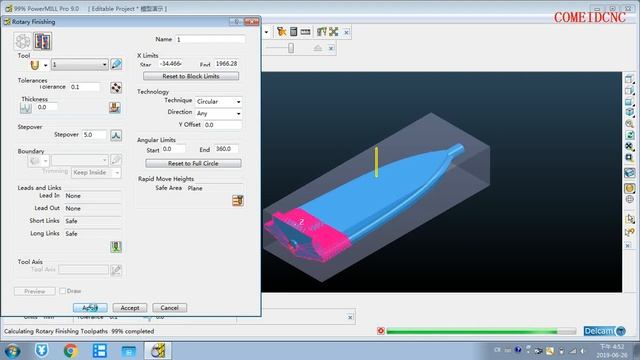Click the X Limits Start field

pyautogui.click(x=171, y=64)
